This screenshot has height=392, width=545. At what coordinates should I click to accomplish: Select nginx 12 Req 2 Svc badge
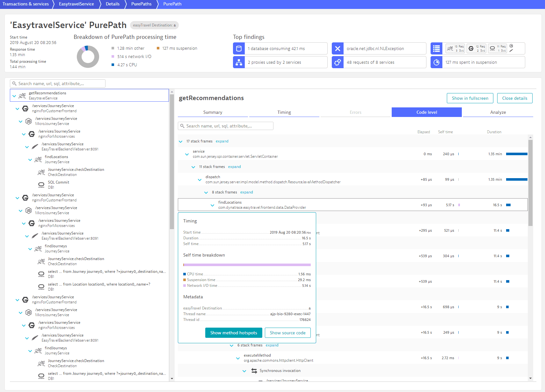[x=476, y=48]
